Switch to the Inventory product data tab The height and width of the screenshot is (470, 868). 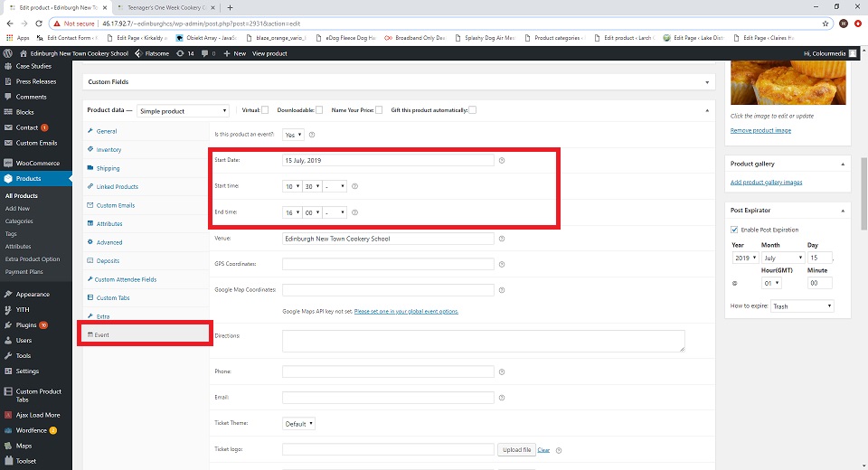(108, 150)
